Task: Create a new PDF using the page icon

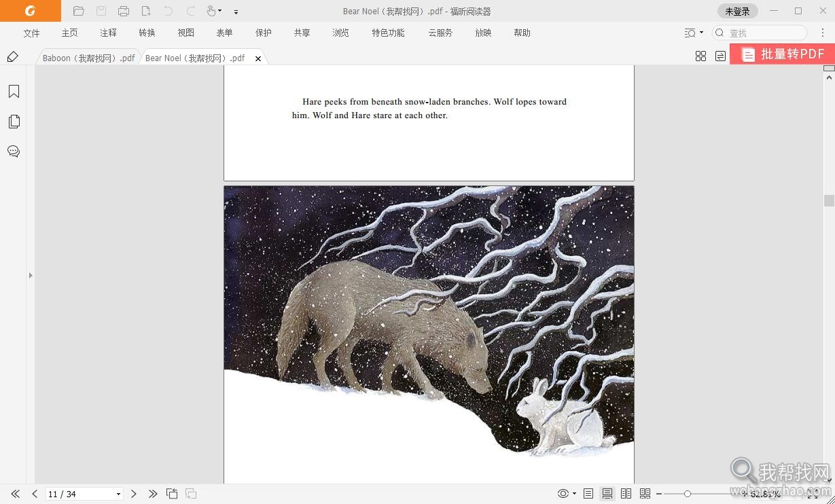Action: point(146,11)
